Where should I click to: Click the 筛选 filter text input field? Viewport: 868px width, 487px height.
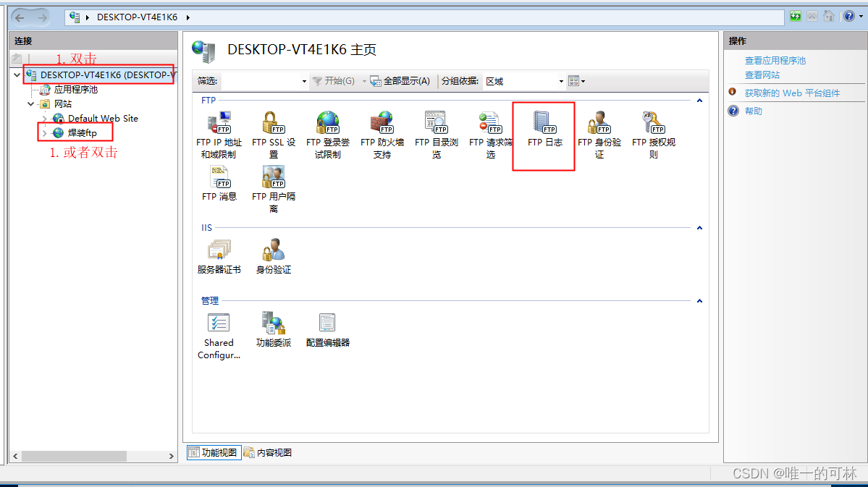coord(261,81)
